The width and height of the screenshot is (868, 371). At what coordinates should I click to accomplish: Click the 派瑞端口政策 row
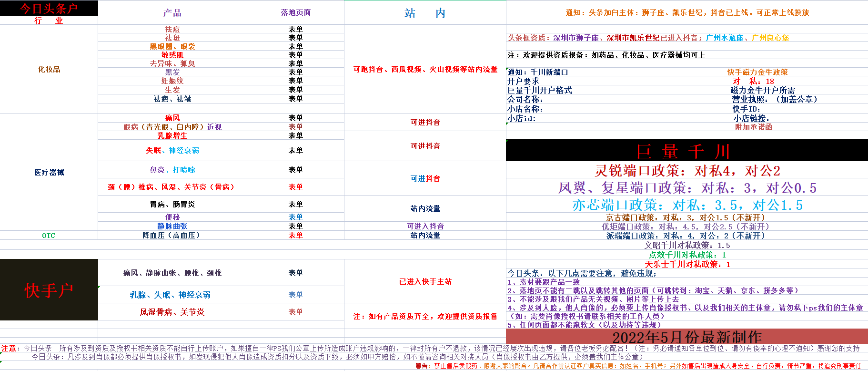[687, 236]
